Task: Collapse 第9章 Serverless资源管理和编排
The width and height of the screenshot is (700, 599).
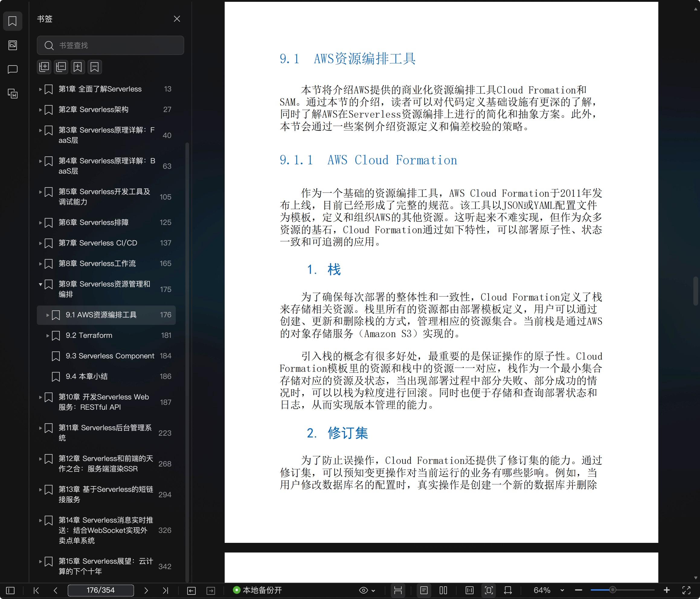Action: coord(40,284)
